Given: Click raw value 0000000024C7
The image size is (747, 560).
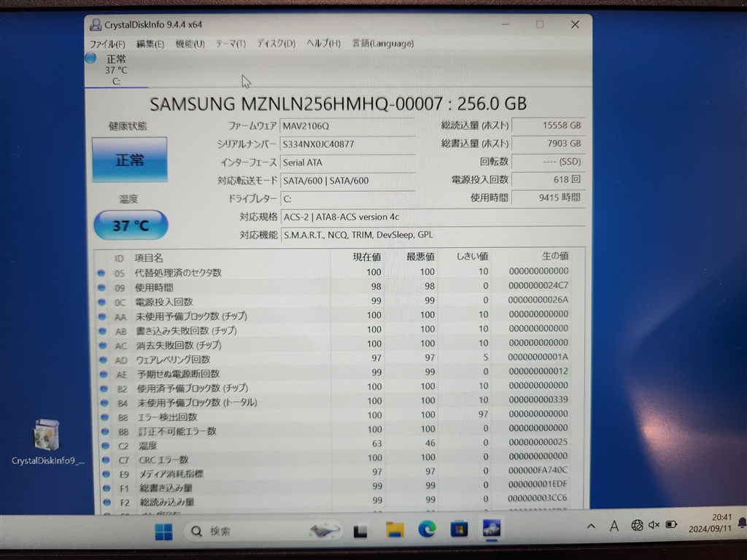Looking at the screenshot, I should [x=538, y=286].
